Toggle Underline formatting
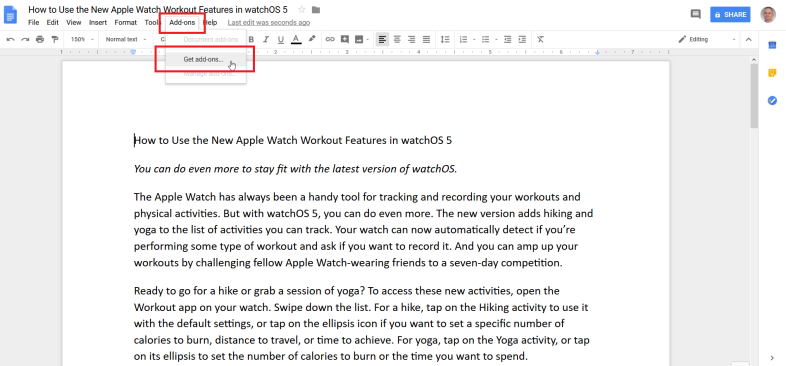 [x=281, y=39]
